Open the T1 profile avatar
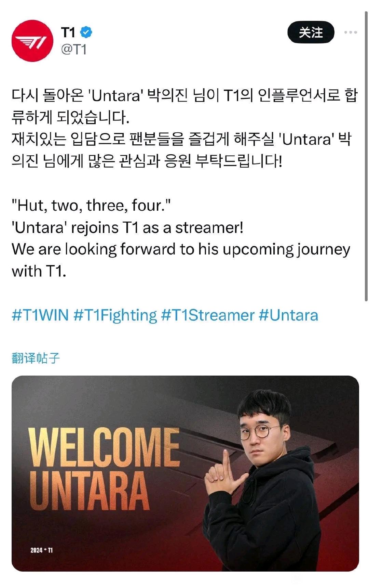Image resolution: width=369 pixels, height=588 pixels. pyautogui.click(x=32, y=41)
